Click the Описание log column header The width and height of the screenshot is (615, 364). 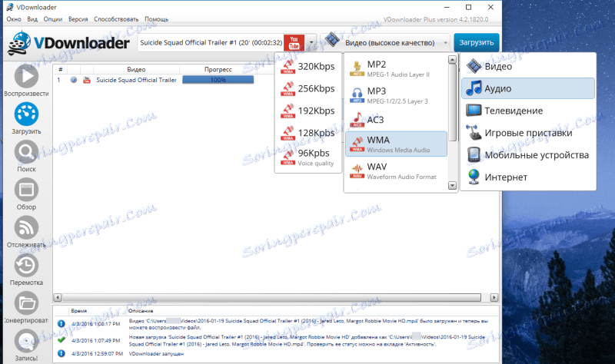coord(141,311)
